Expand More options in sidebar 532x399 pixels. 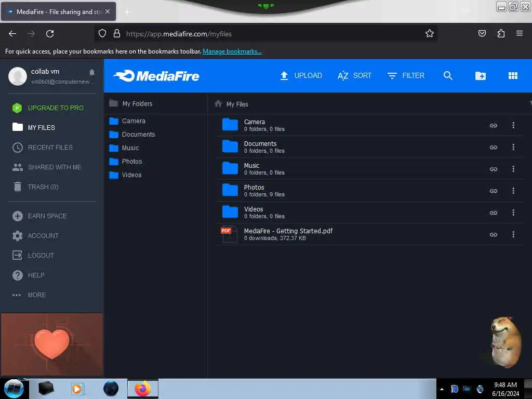(x=29, y=295)
